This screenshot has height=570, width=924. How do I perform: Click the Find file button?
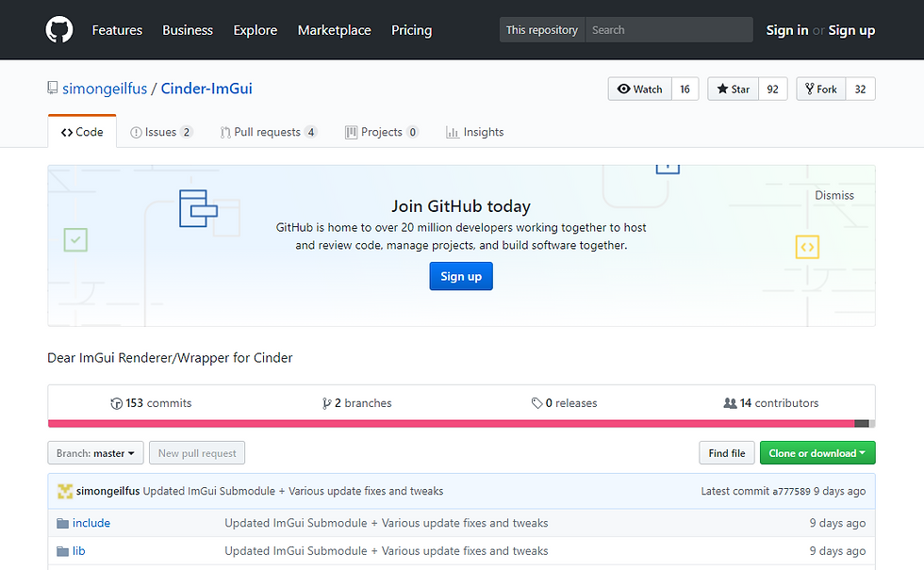pos(727,453)
